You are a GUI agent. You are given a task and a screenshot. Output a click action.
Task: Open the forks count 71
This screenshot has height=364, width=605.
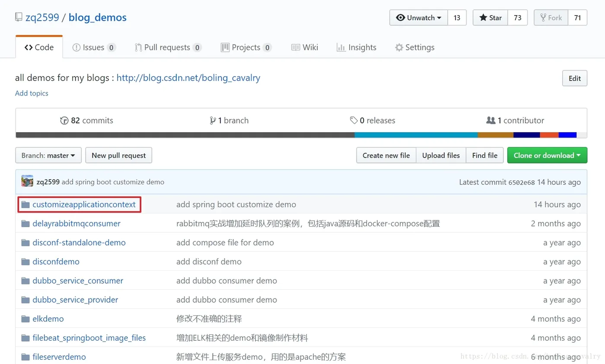577,18
